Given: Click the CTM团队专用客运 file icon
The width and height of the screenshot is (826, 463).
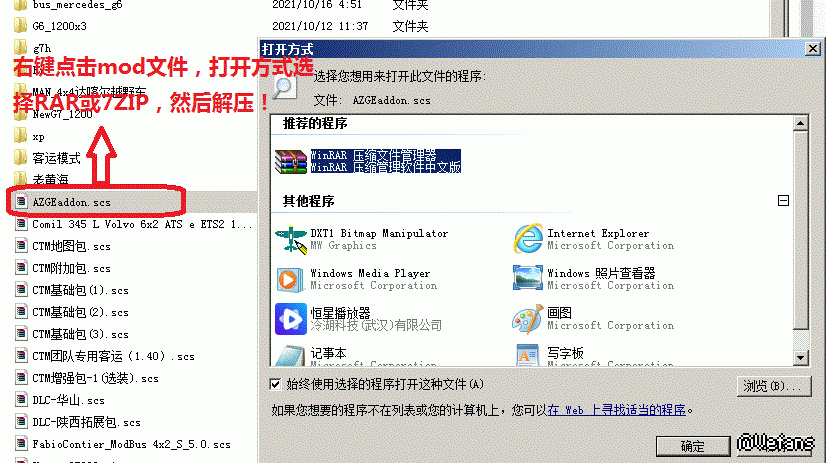Looking at the screenshot, I should pyautogui.click(x=21, y=356).
